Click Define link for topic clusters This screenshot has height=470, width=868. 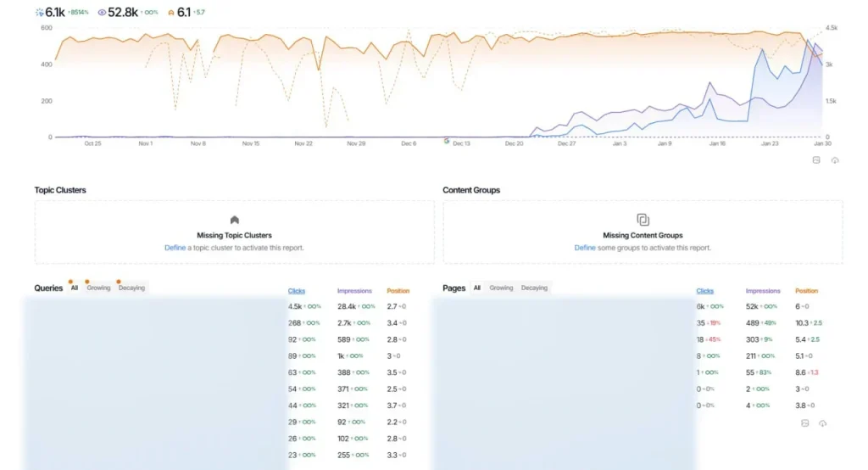(x=175, y=248)
